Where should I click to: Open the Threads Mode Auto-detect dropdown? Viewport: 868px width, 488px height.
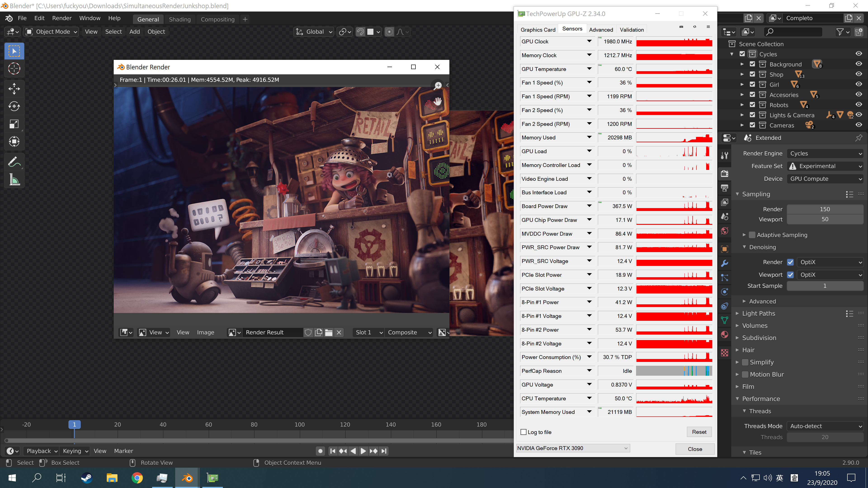[x=825, y=426]
